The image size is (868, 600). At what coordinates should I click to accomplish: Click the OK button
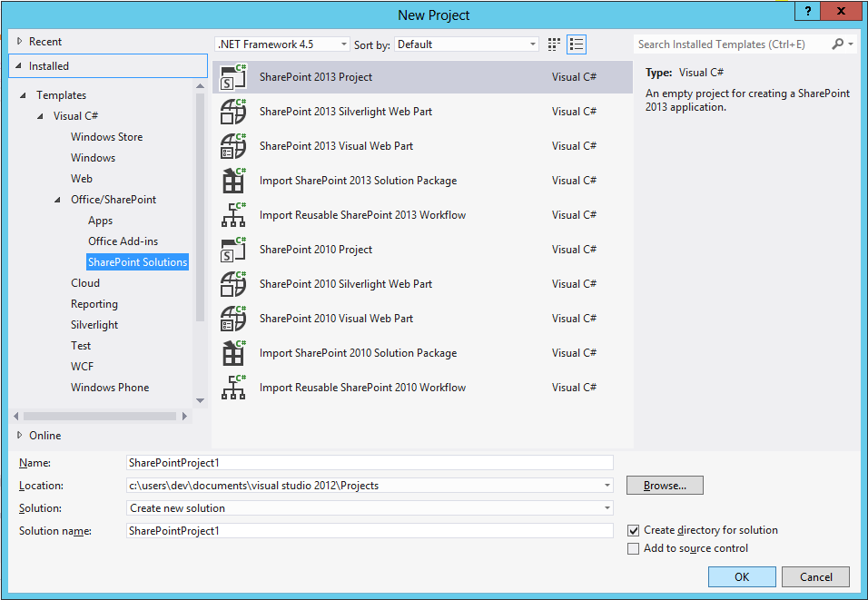[742, 576]
